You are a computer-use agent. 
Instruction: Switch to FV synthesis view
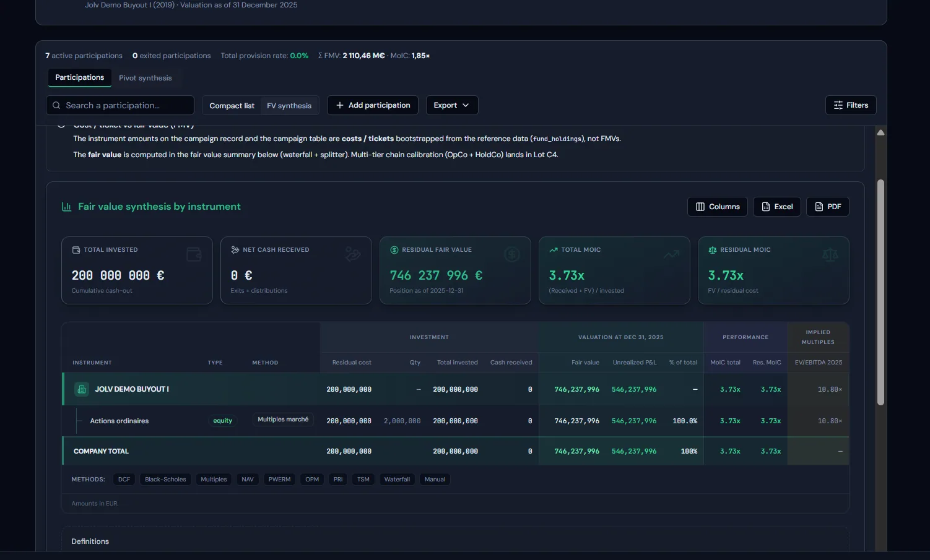click(x=289, y=106)
